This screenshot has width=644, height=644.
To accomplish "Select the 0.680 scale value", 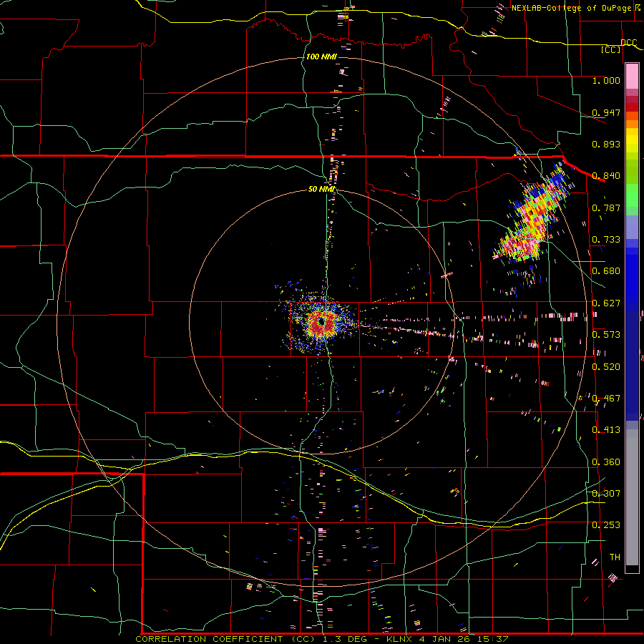I will click(x=606, y=270).
